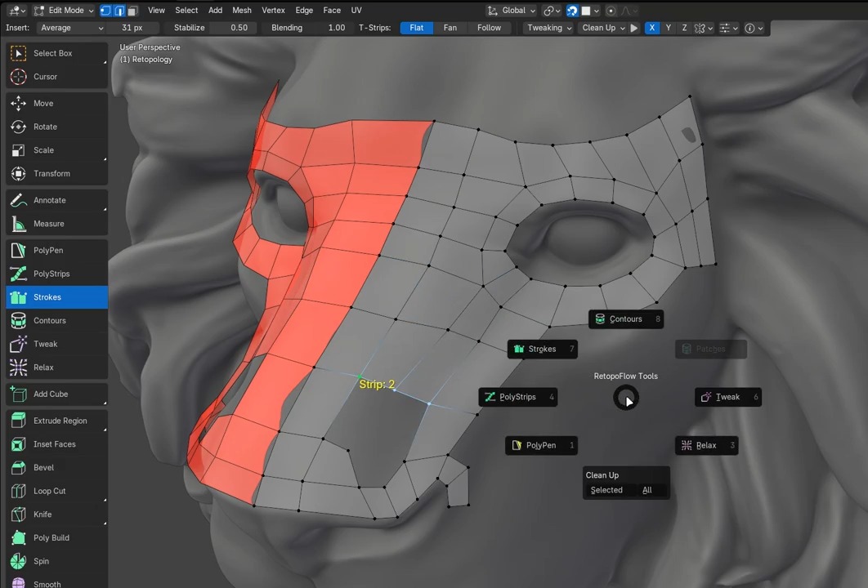Open the Face menu
The image size is (868, 588).
coord(332,11)
